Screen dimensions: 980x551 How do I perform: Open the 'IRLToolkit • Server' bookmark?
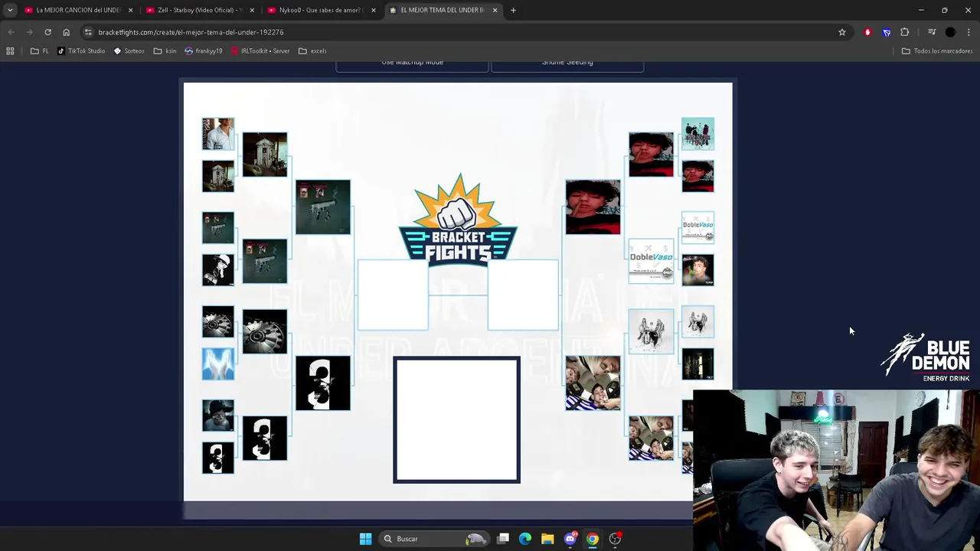click(x=260, y=51)
